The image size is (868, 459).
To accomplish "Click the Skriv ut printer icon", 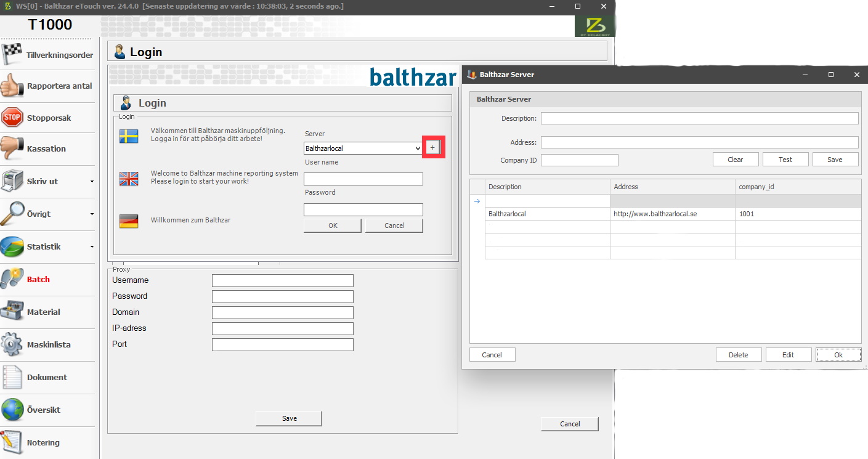I will click(12, 181).
